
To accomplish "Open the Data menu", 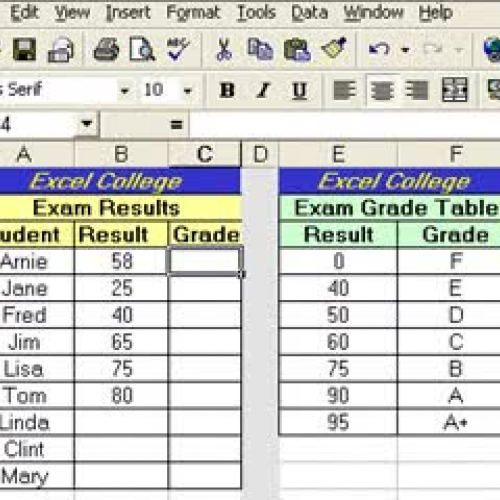I will tap(310, 13).
